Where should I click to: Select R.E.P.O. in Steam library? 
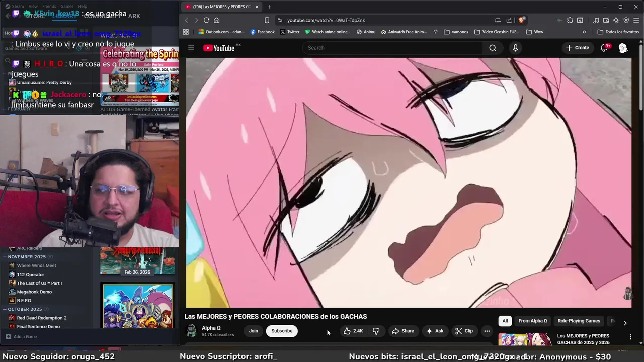(x=24, y=300)
